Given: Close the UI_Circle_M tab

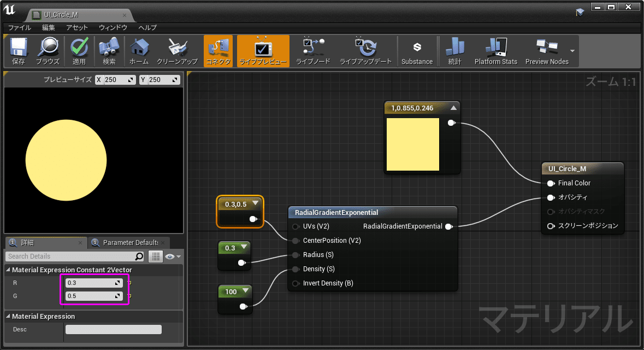Looking at the screenshot, I should pos(125,15).
